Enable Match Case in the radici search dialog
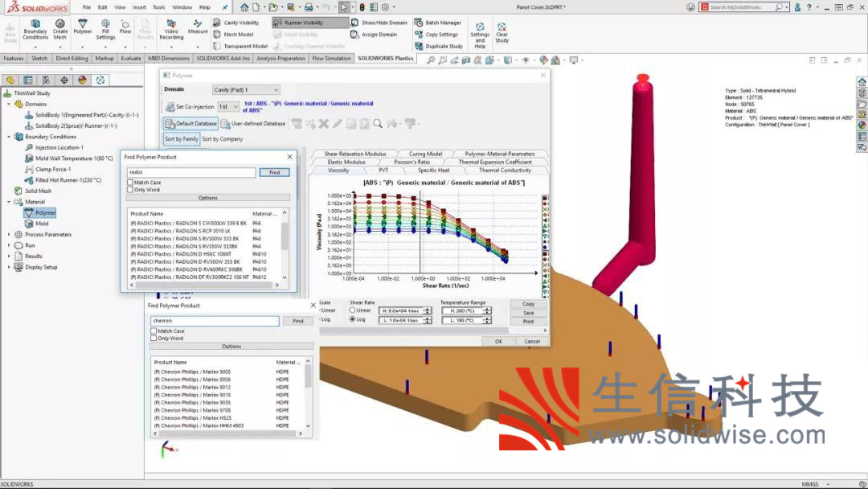Viewport: 868px width, 489px height. 130,183
